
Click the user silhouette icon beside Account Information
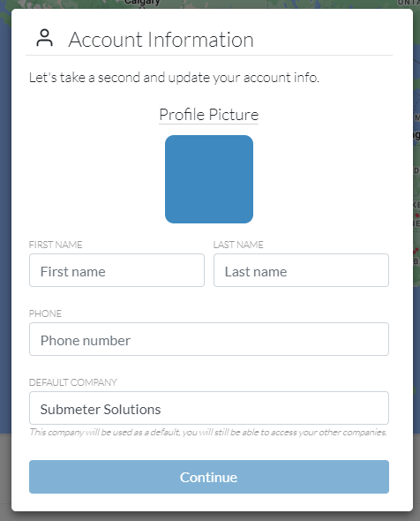(x=44, y=38)
